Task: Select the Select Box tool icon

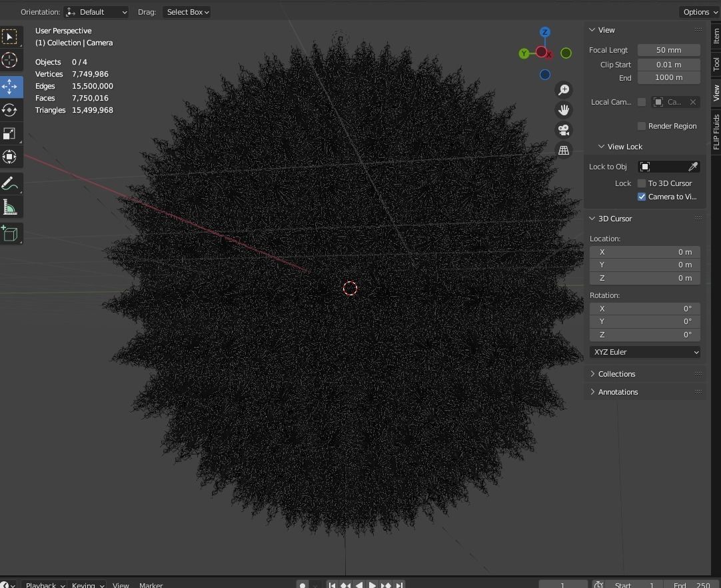Action: pyautogui.click(x=9, y=37)
